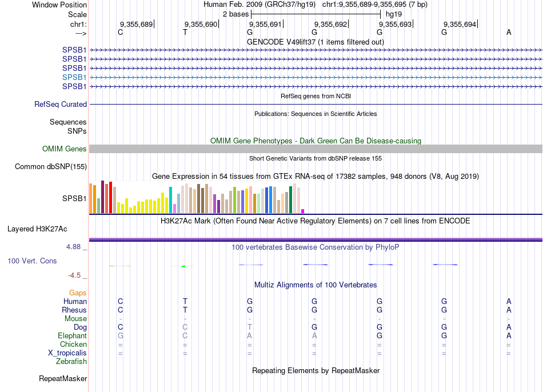Select the Dog species label
The height and width of the screenshot is (392, 543).
pos(80,327)
